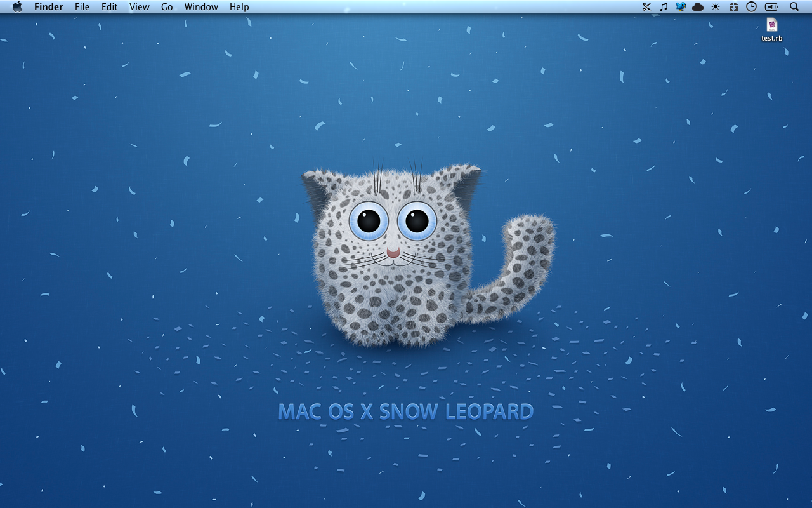Open the Apple menu
Screen dimensions: 812x508
click(17, 7)
